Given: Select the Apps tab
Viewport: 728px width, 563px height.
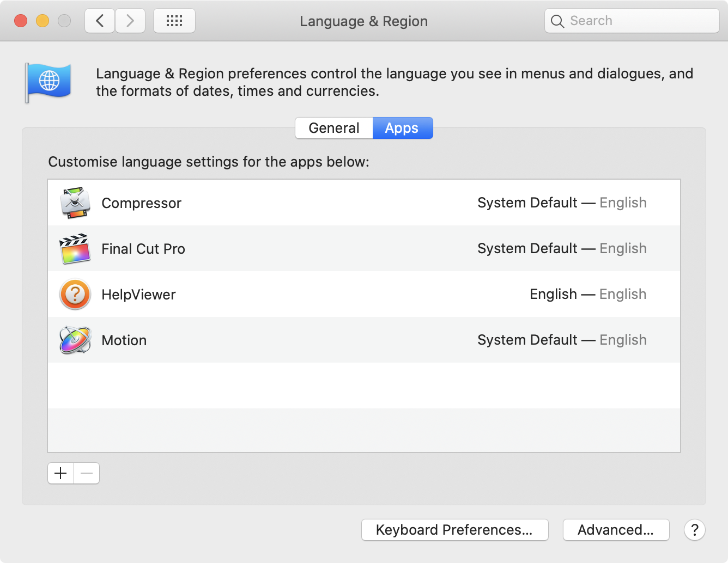Looking at the screenshot, I should tap(402, 128).
